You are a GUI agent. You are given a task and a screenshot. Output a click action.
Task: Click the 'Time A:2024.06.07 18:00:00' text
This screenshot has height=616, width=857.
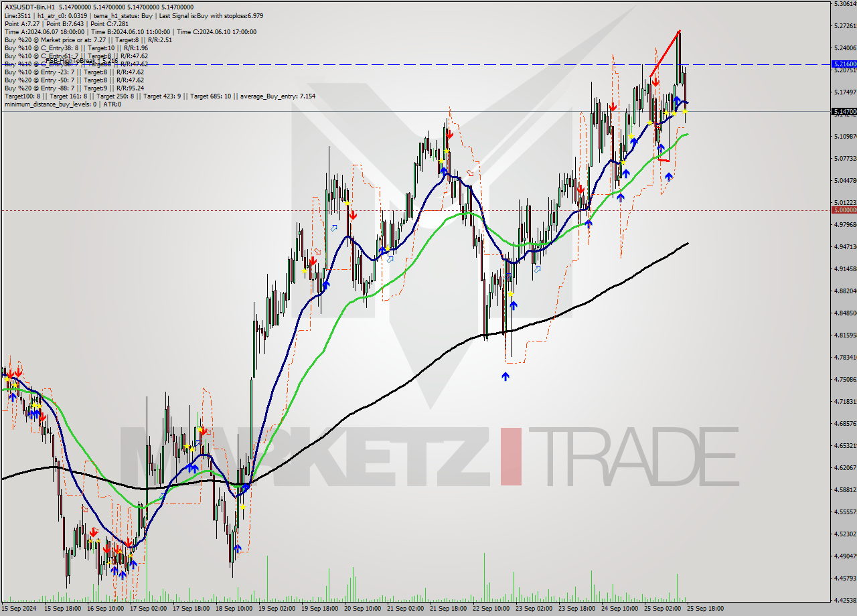pos(44,31)
